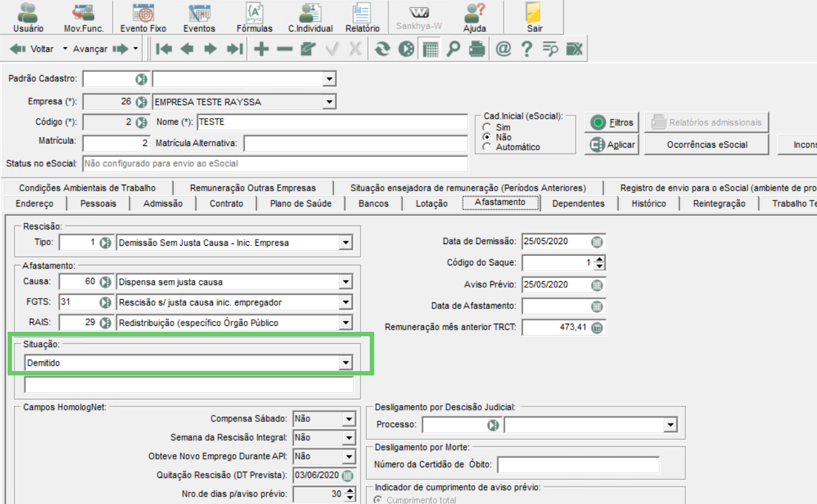Image resolution: width=817 pixels, height=504 pixels.
Task: Open the Fórmulas toolbar icon
Action: point(254,17)
